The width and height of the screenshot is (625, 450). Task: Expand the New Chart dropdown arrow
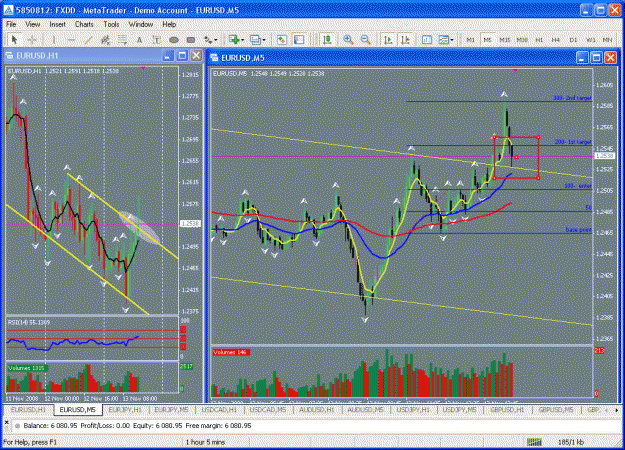click(243, 40)
